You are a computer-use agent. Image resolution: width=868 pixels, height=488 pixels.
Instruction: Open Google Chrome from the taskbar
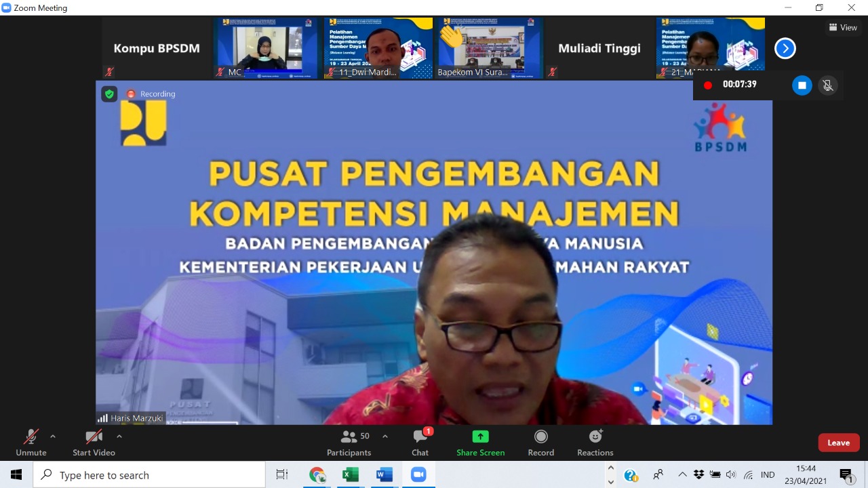[x=317, y=474]
